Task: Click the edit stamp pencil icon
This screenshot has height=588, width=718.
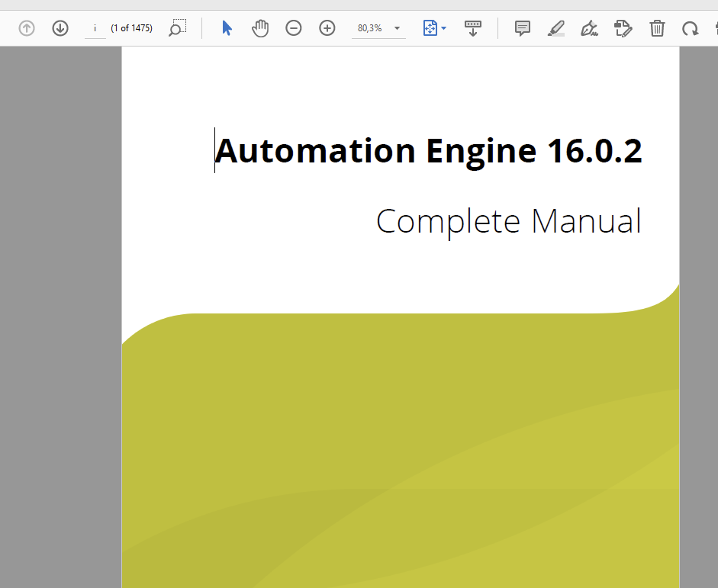Action: pos(623,28)
